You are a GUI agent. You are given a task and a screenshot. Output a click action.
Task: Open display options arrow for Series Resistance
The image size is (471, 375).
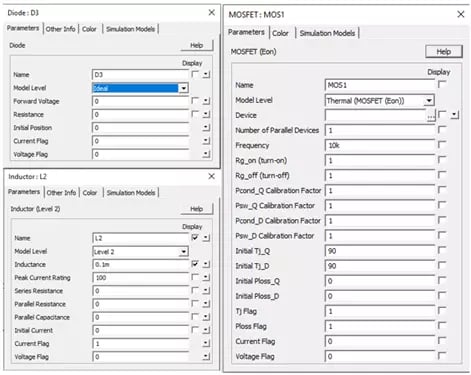[x=206, y=291]
